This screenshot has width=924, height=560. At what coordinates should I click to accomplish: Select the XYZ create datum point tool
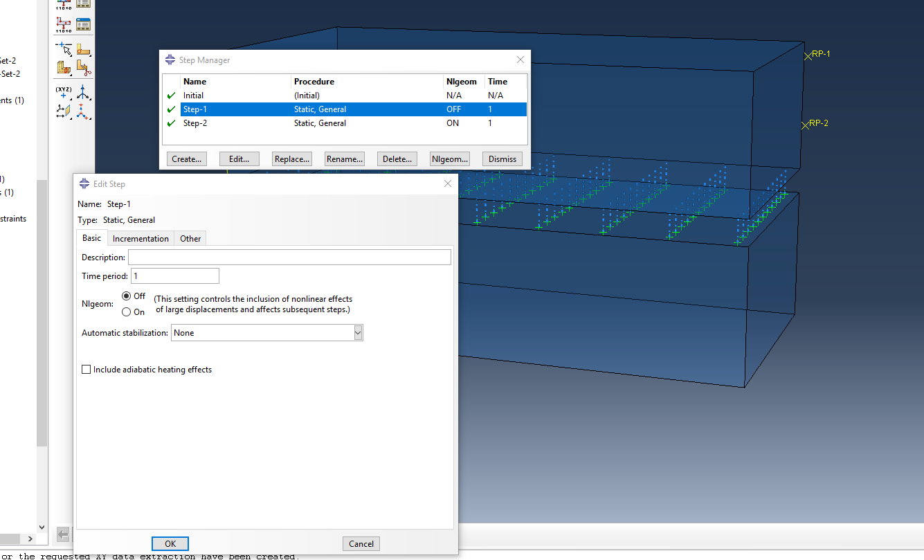point(63,93)
